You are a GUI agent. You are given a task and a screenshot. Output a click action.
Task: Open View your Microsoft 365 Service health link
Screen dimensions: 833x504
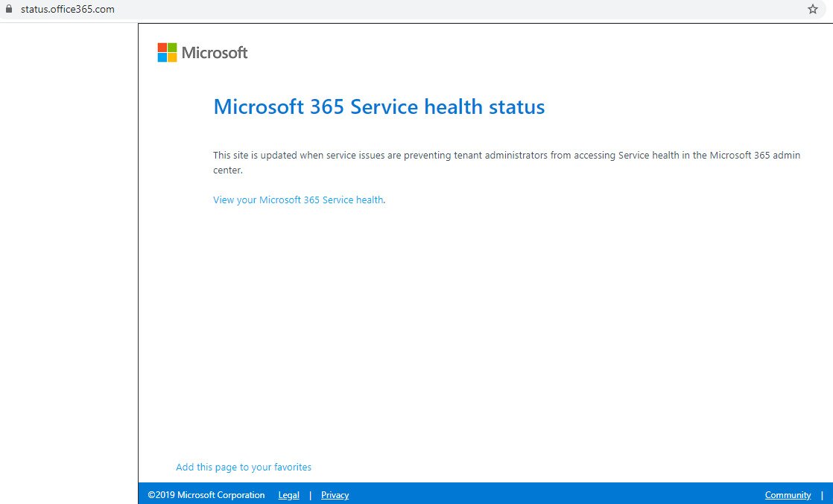(298, 200)
